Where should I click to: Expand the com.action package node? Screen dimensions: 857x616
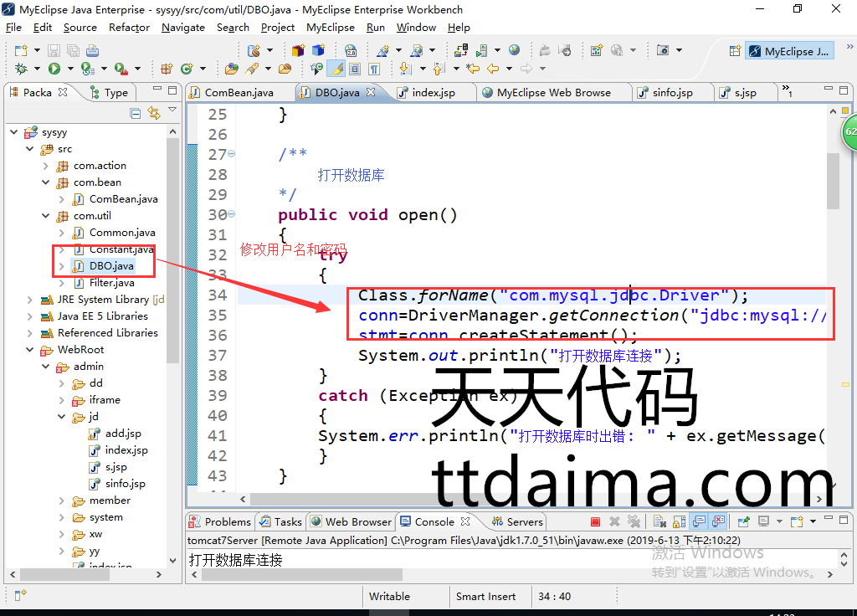pos(47,166)
